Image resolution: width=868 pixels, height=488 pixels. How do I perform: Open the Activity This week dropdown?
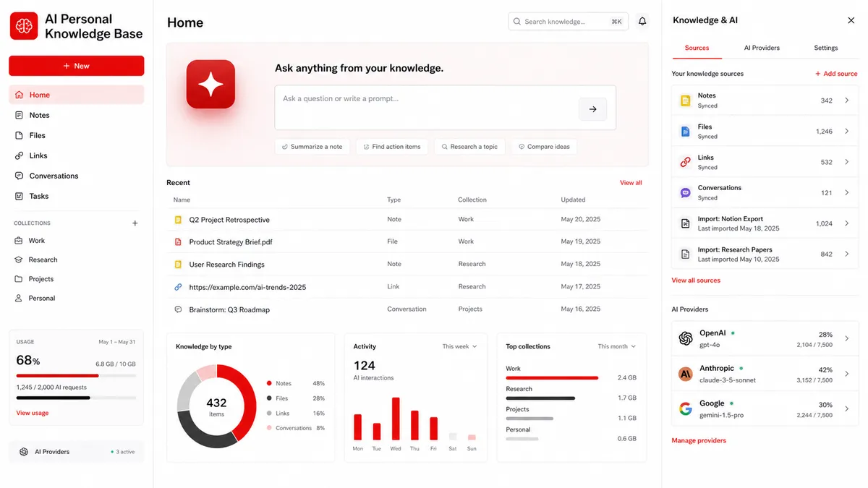(x=460, y=346)
